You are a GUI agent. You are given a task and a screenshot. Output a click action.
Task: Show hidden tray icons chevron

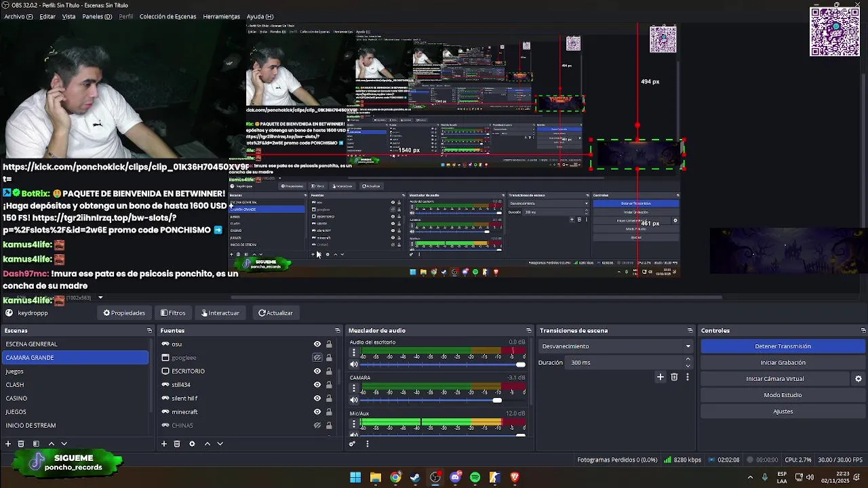(750, 477)
